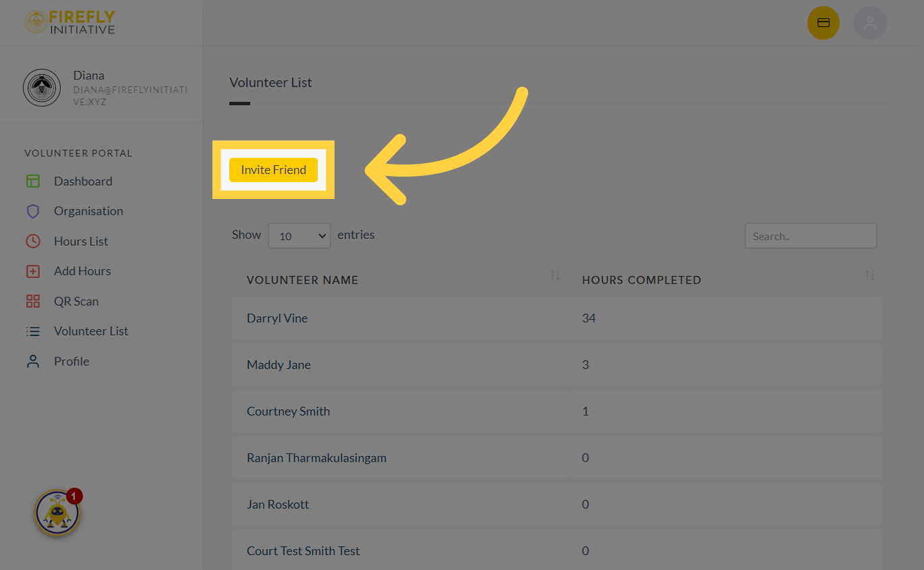Open Darryl Vine's volunteer record
This screenshot has width=924, height=570.
click(277, 318)
